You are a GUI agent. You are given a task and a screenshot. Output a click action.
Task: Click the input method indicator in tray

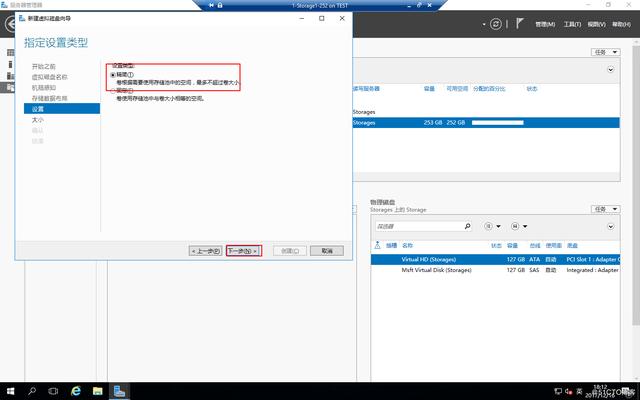tap(579, 391)
